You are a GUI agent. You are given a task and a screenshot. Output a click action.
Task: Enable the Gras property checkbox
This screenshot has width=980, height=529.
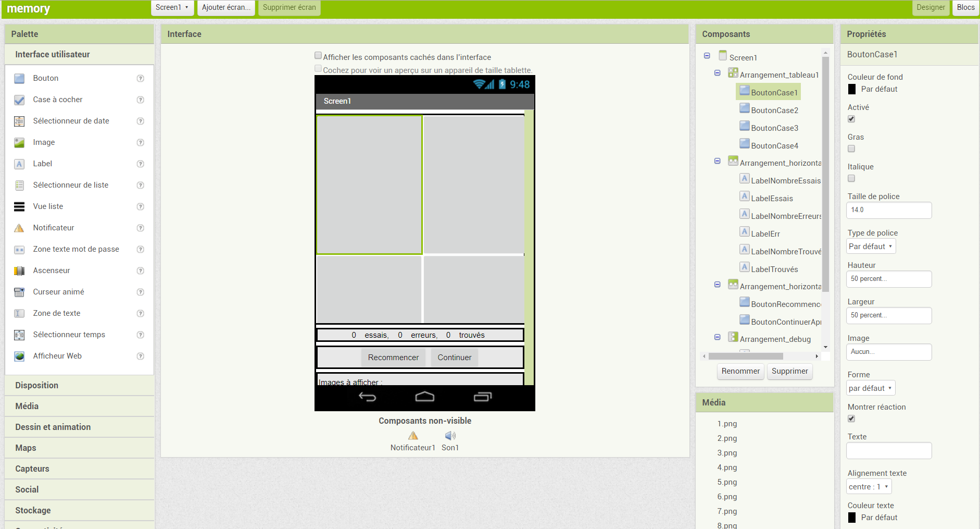(851, 149)
